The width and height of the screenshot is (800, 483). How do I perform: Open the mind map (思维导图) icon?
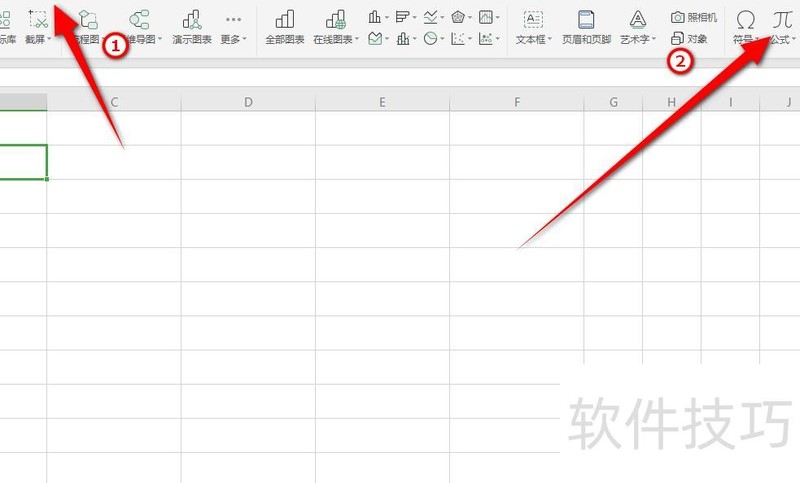(x=139, y=20)
